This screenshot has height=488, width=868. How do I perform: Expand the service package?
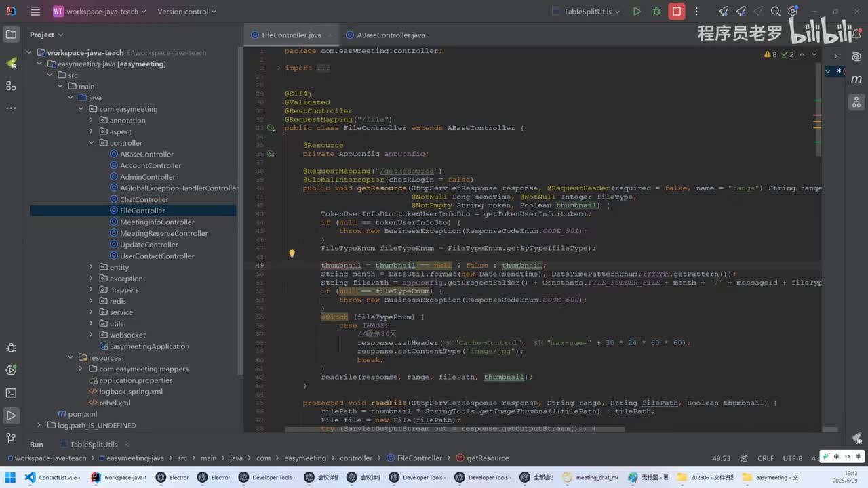91,312
